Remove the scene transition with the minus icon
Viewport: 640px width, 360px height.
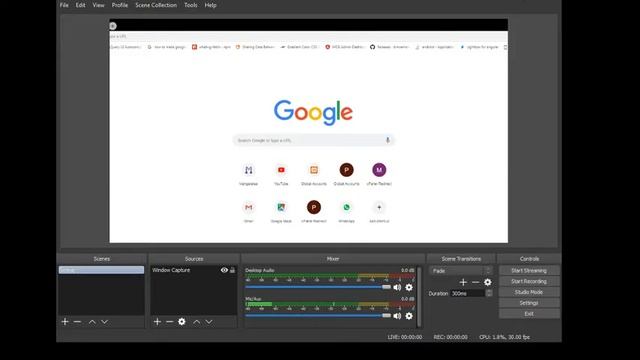(x=475, y=282)
